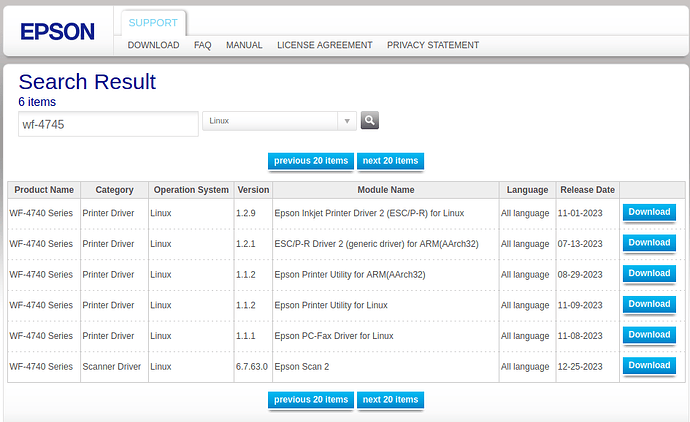Click the wf-4745 search input field
The height and width of the screenshot is (422, 690).
[108, 124]
